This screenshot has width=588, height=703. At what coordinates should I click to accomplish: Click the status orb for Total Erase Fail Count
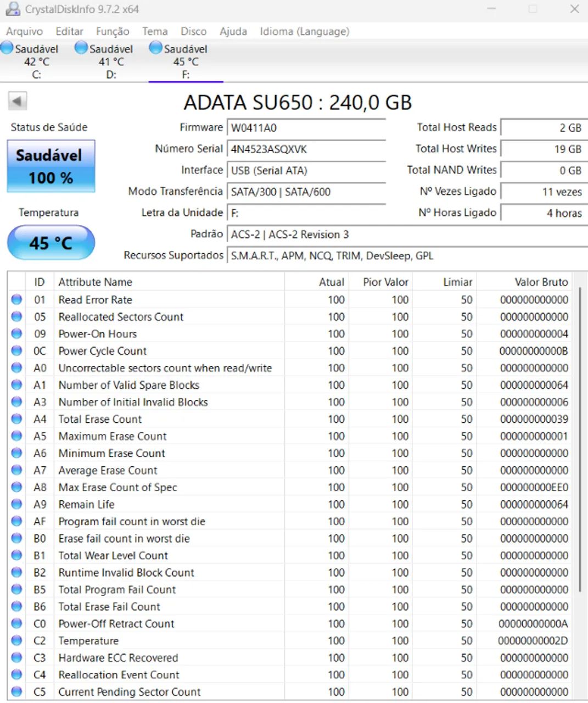click(16, 606)
